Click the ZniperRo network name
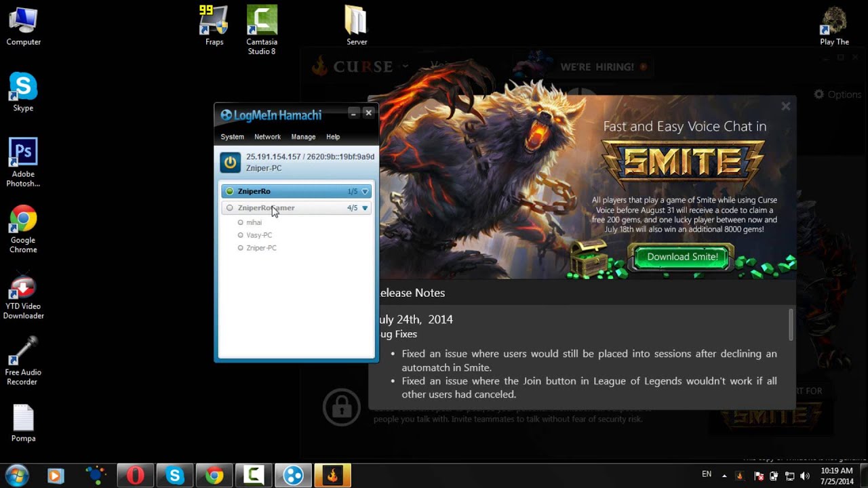 [254, 192]
